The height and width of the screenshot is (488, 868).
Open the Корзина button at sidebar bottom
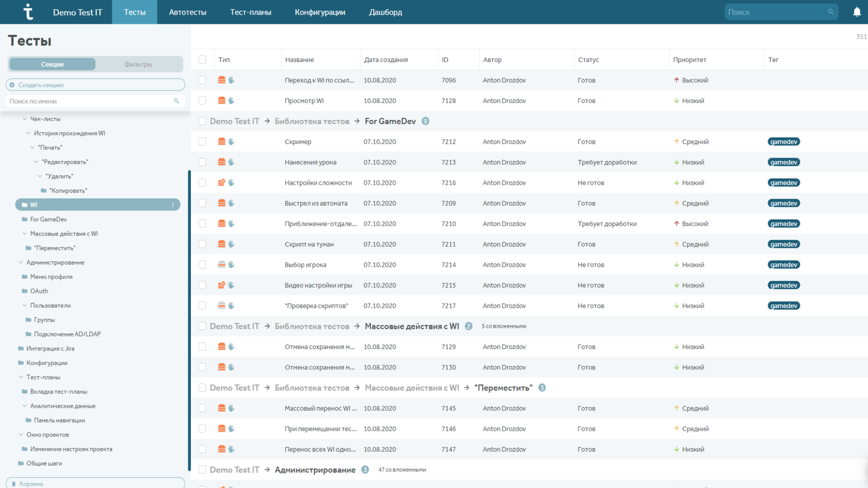pos(95,483)
